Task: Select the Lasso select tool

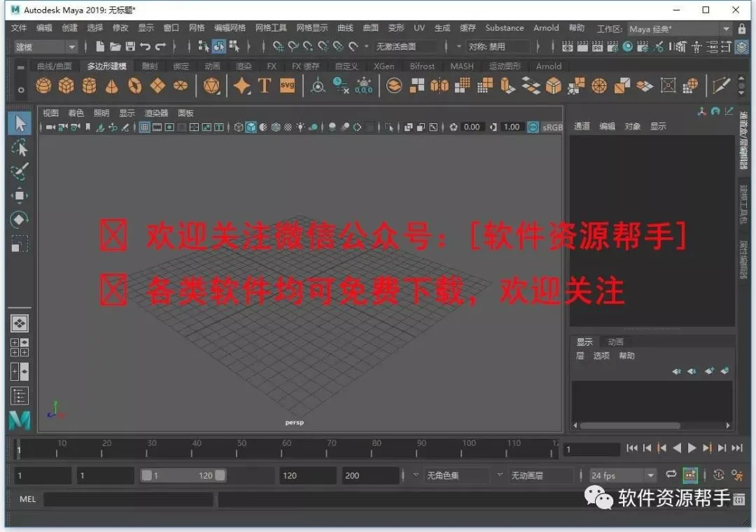Action: point(20,148)
